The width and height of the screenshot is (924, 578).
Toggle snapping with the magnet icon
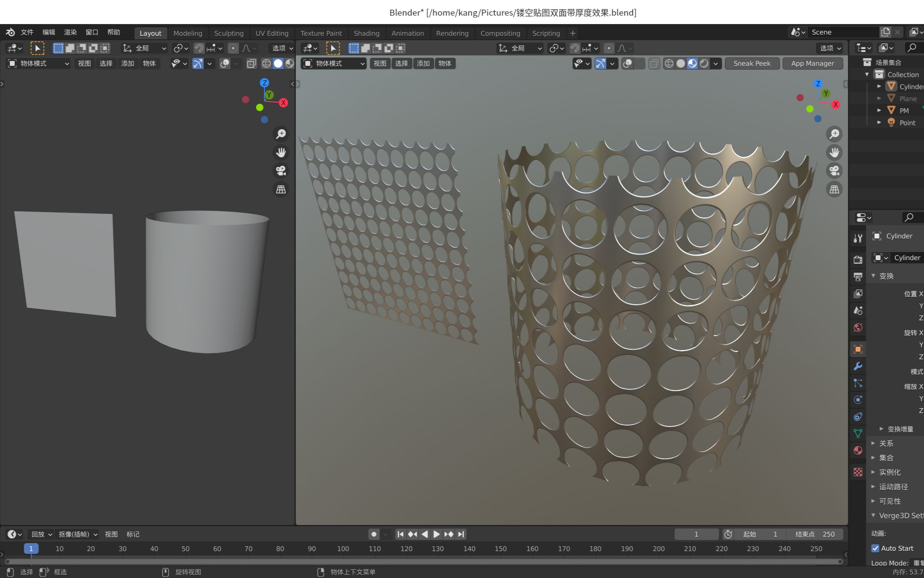tap(198, 48)
